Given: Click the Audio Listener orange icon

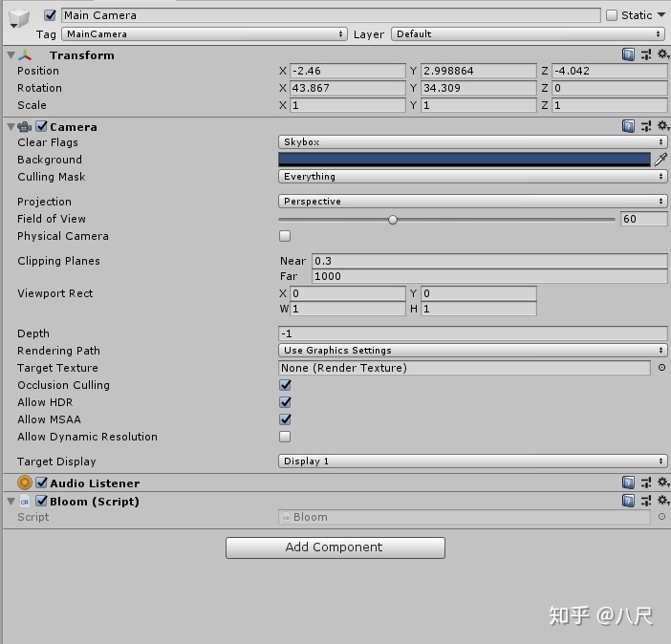Looking at the screenshot, I should coord(25,483).
